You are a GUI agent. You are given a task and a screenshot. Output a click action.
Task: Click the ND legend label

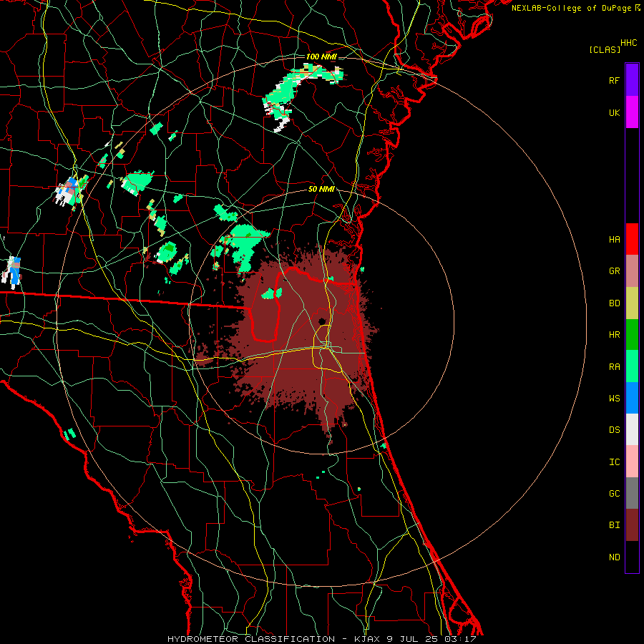click(614, 557)
